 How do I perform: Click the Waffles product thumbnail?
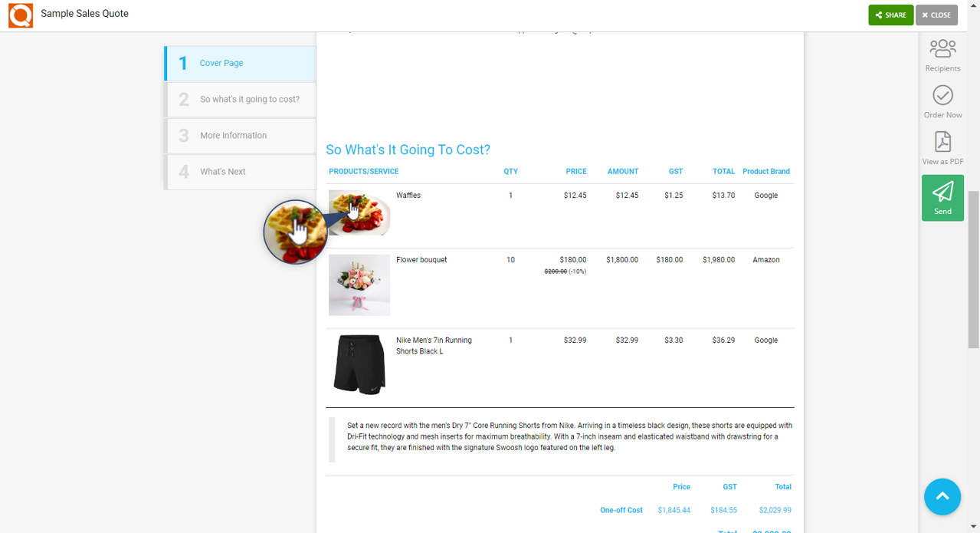[x=359, y=212]
